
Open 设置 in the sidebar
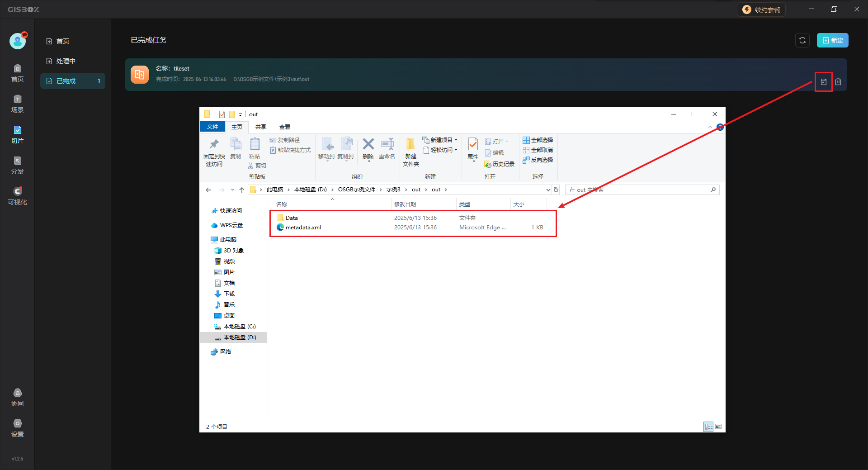click(x=17, y=428)
